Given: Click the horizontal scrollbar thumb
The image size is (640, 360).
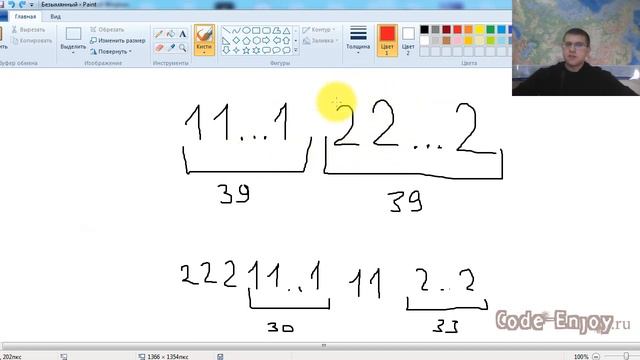Looking at the screenshot, I should click(324, 346).
